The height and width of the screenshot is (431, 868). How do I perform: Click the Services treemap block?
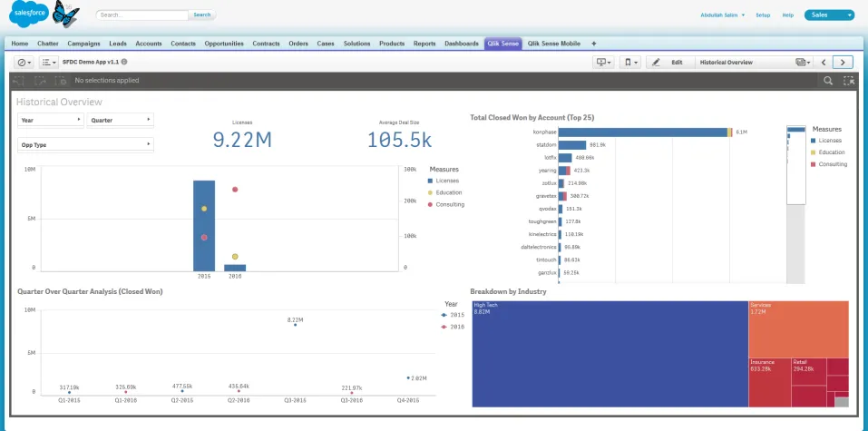point(799,329)
